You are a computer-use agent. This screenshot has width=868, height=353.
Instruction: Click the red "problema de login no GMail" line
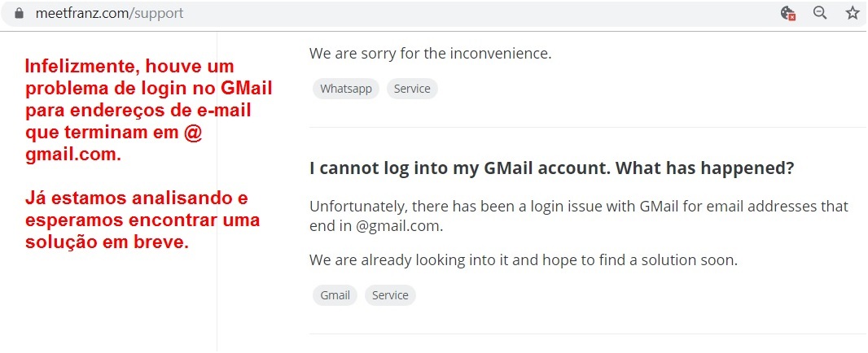coord(148,88)
